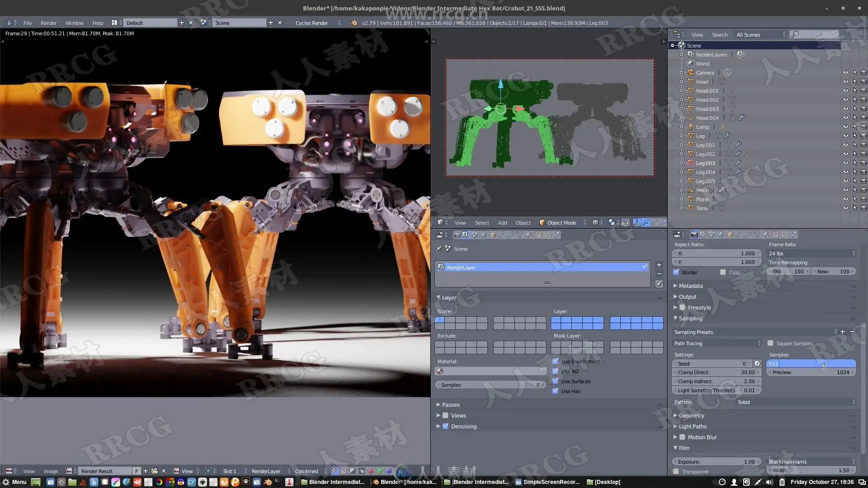Open the Add menu in 3D viewport
The height and width of the screenshot is (488, 868).
click(x=502, y=223)
